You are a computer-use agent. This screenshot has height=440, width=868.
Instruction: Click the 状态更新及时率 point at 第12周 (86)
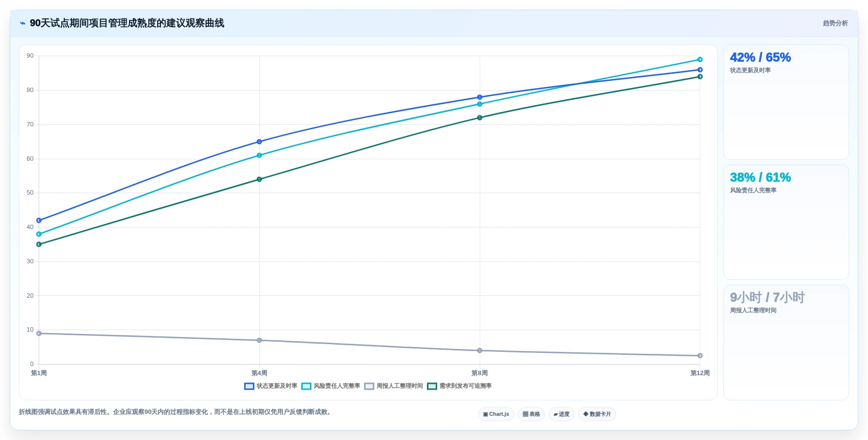tap(700, 70)
